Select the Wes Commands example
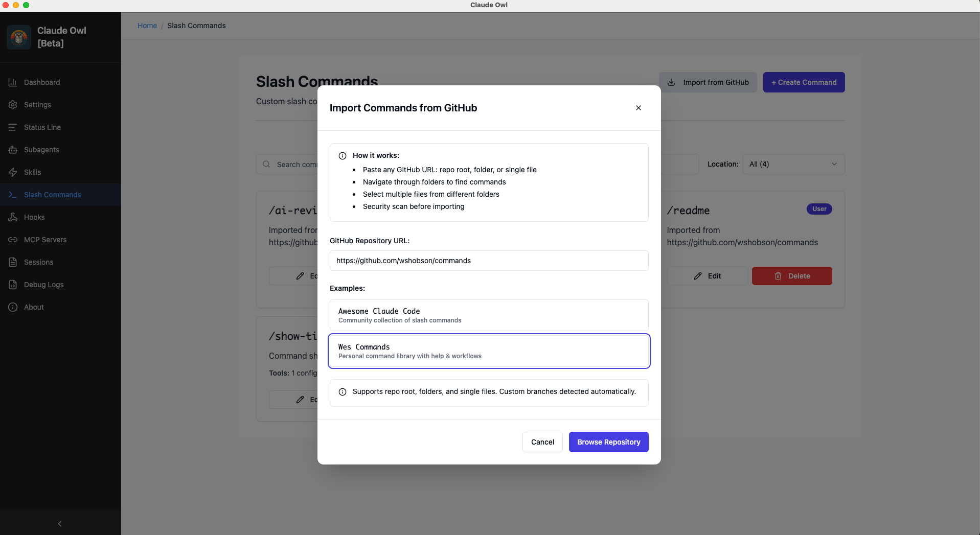The height and width of the screenshot is (535, 980). [x=489, y=351]
